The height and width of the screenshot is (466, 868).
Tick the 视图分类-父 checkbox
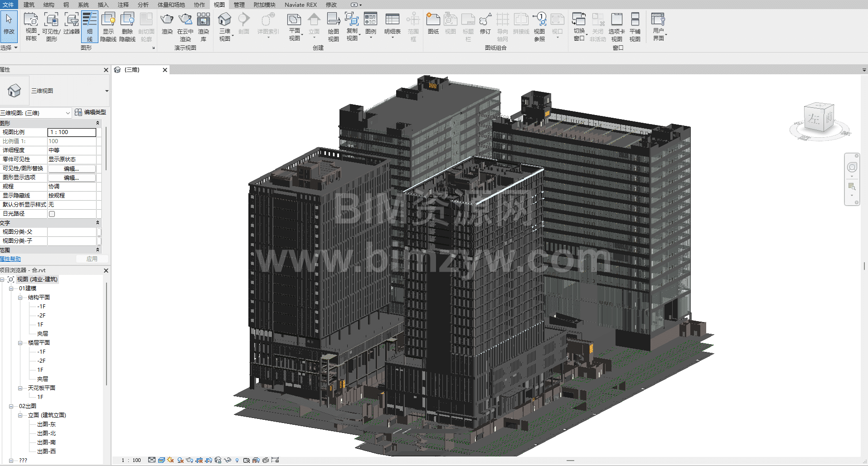99,232
